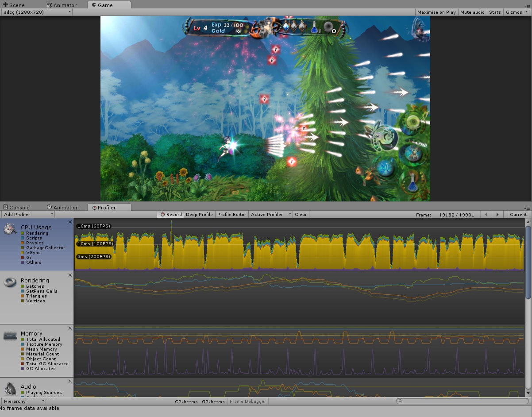Toggle the Physics color swatch
Image resolution: width=532 pixels, height=417 pixels.
(x=23, y=243)
